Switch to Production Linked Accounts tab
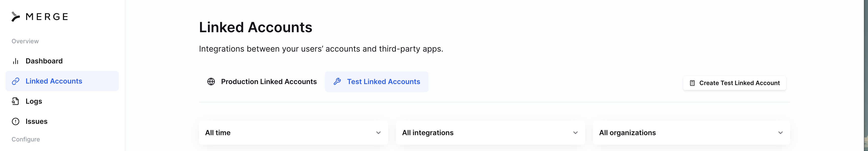Viewport: 868px width, 151px height. pos(269,82)
